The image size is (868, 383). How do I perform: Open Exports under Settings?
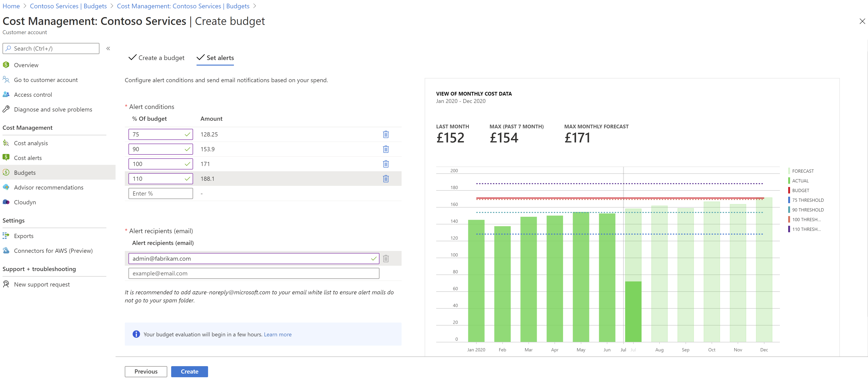[x=24, y=236]
